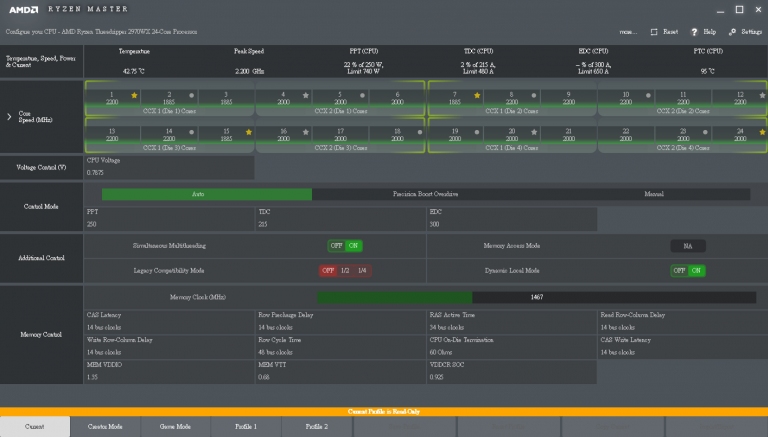Click the CPU Voltage field

tap(169, 167)
